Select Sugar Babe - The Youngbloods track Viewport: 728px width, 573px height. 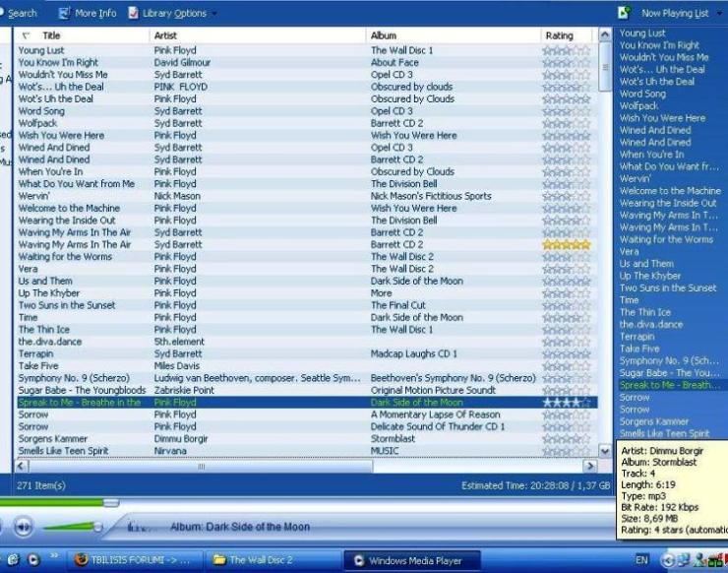click(x=306, y=390)
